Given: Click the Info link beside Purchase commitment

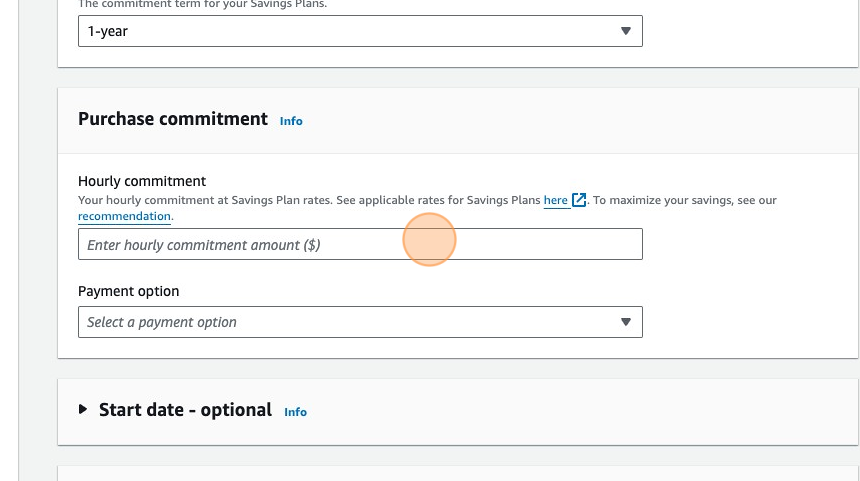Looking at the screenshot, I should click(x=291, y=121).
